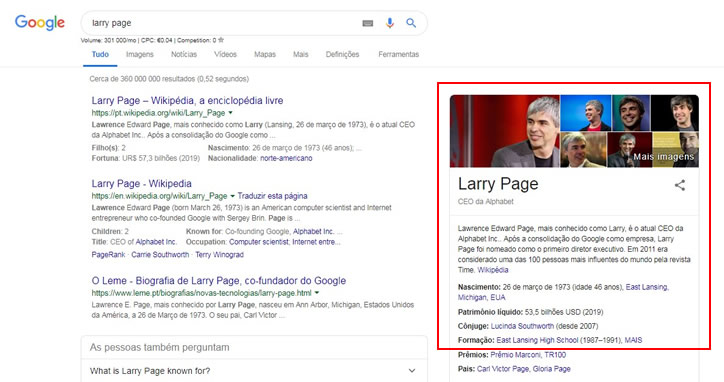Expand dropdown arrow beside leme.pt URL
This screenshot has width=724, height=382.
coord(317,293)
